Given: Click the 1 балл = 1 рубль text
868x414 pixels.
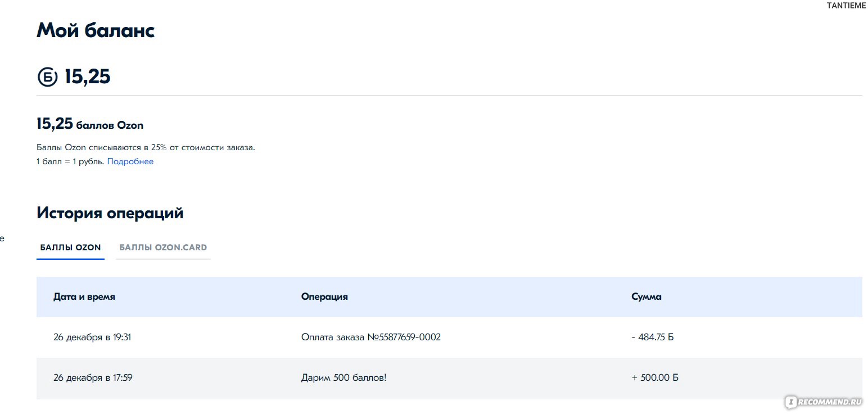Looking at the screenshot, I should [x=70, y=161].
